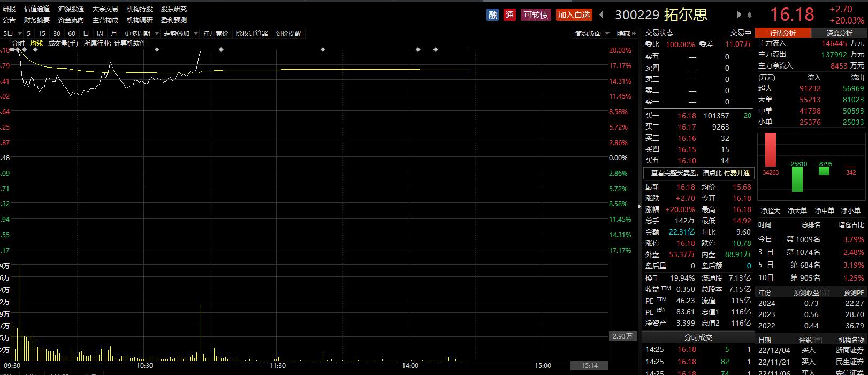Viewport: 868px width, 375px height.
Task: Switch chart to 日 daily period
Action: [x=86, y=33]
